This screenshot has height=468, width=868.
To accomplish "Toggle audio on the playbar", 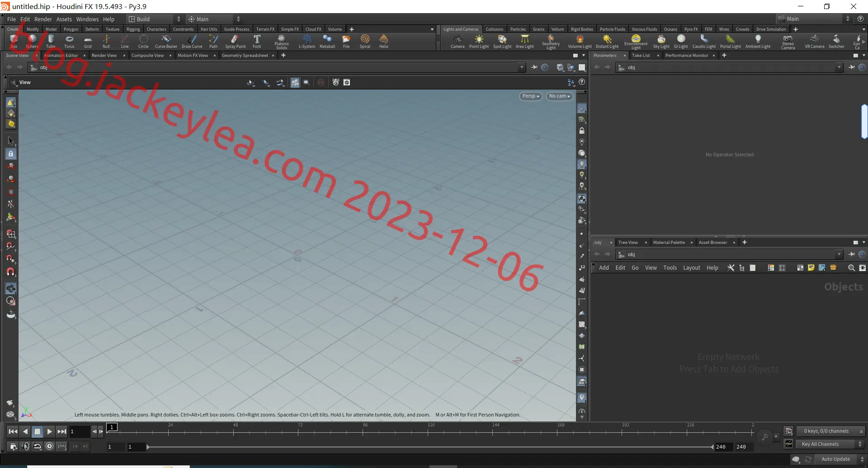I will tap(25, 446).
